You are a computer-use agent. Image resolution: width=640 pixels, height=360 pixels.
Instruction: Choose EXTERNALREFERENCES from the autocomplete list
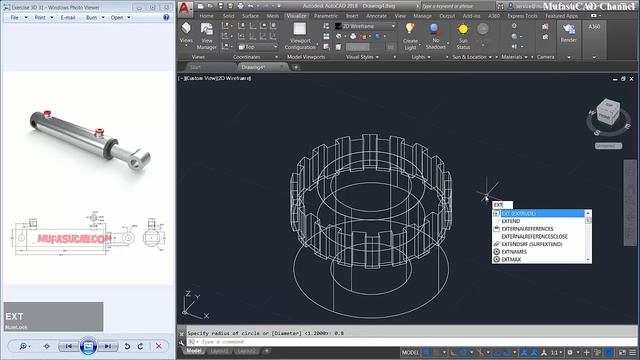coord(539,229)
